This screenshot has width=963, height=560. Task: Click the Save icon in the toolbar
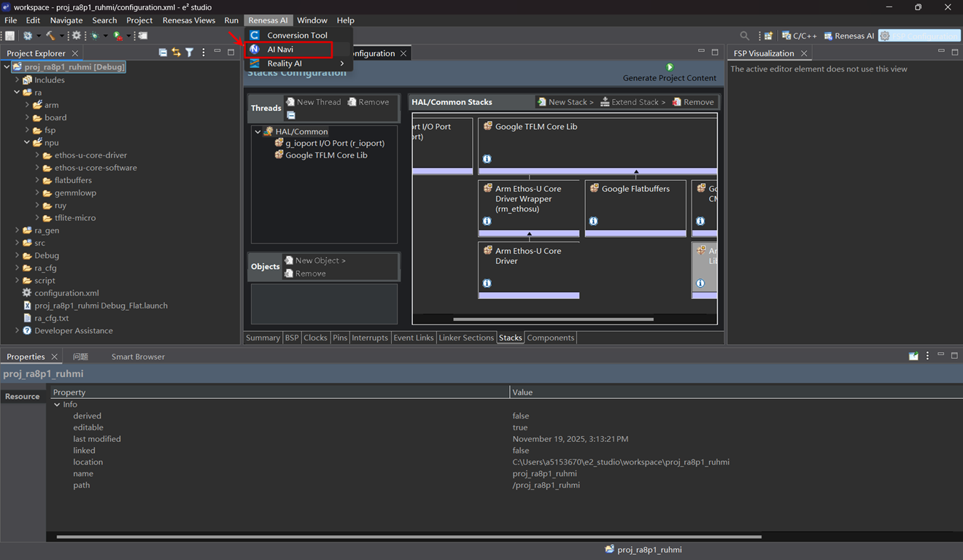coord(10,36)
